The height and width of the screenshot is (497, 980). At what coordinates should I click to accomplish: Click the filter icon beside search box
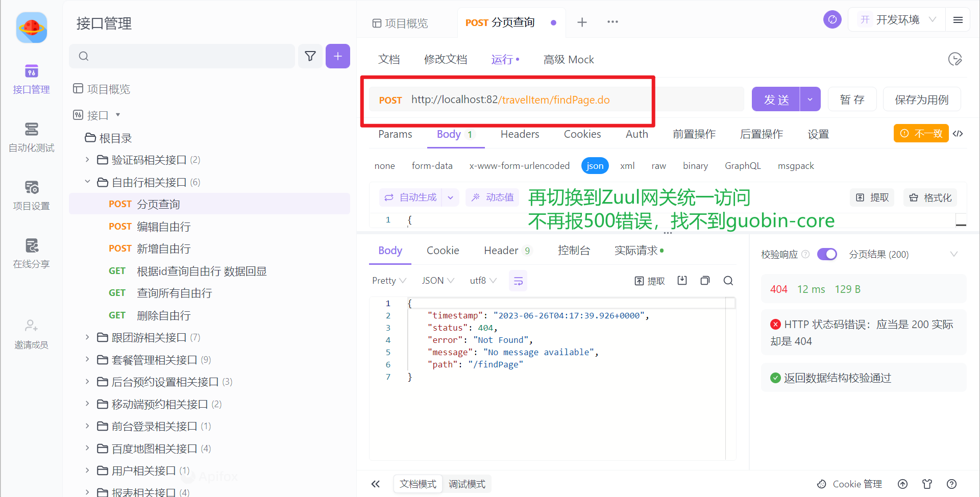point(310,56)
